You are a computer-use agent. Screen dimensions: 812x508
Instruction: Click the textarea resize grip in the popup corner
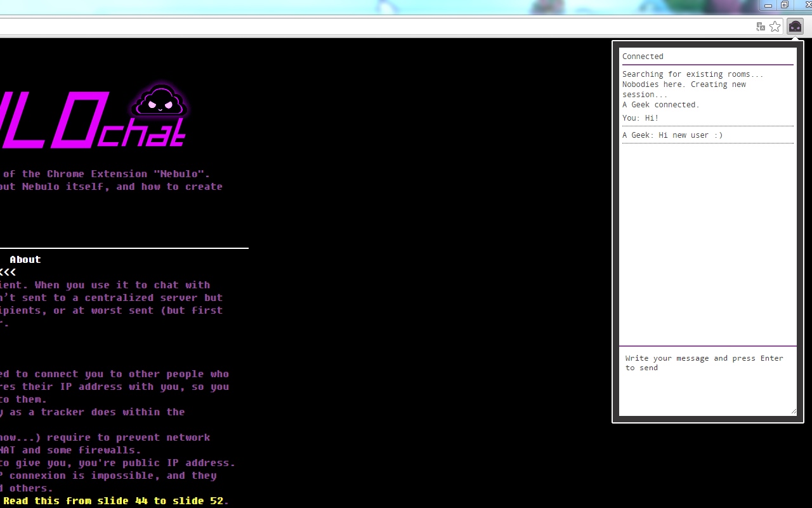(x=793, y=411)
